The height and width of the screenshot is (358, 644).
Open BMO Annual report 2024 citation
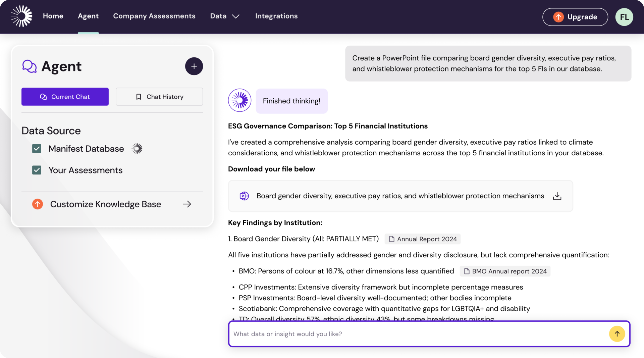(x=505, y=271)
